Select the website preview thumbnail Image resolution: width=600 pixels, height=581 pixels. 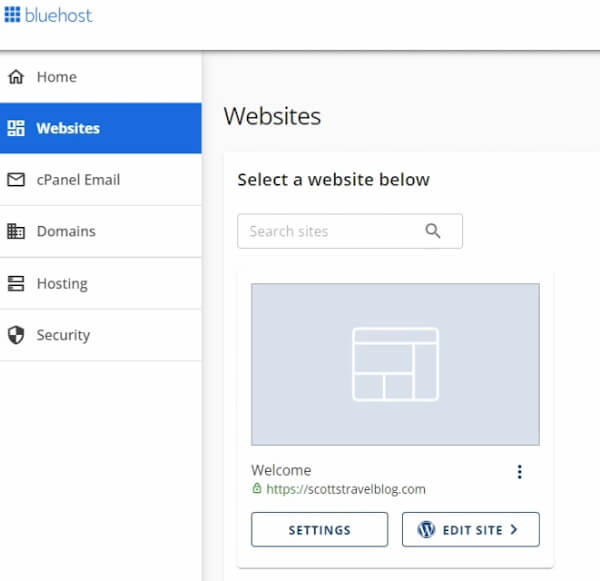(x=395, y=364)
